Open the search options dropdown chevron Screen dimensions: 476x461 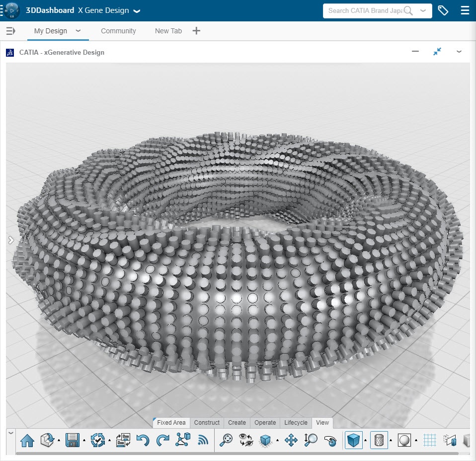click(423, 10)
